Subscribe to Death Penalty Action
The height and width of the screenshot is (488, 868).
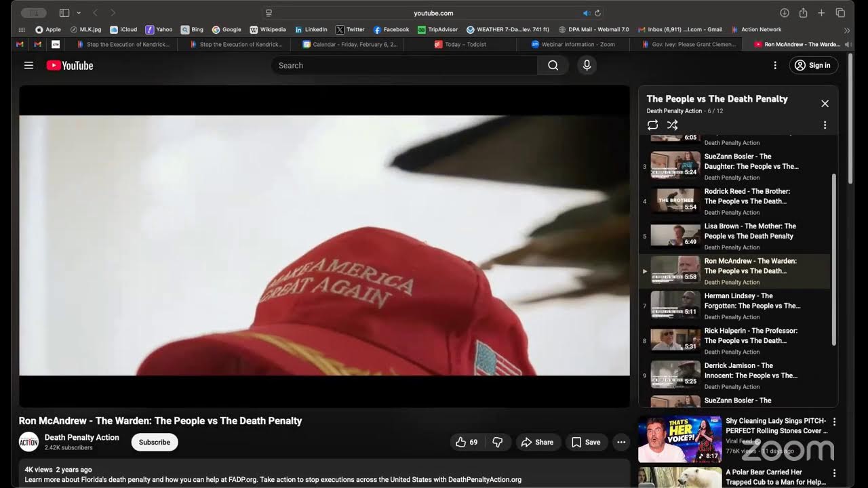click(x=155, y=442)
